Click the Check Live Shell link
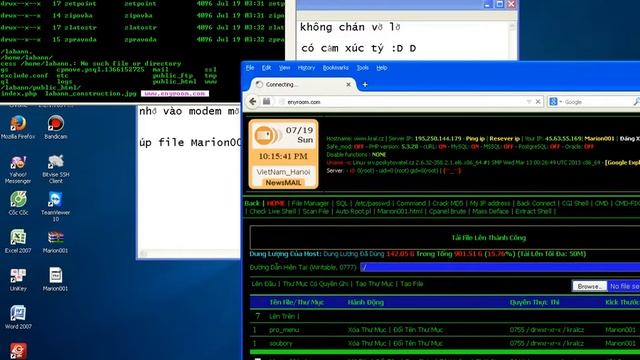Image resolution: width=640 pixels, height=360 pixels. tap(273, 211)
